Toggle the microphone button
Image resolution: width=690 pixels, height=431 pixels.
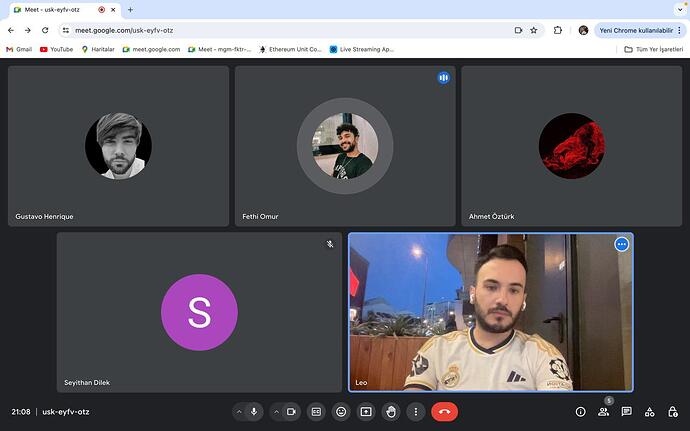click(254, 412)
